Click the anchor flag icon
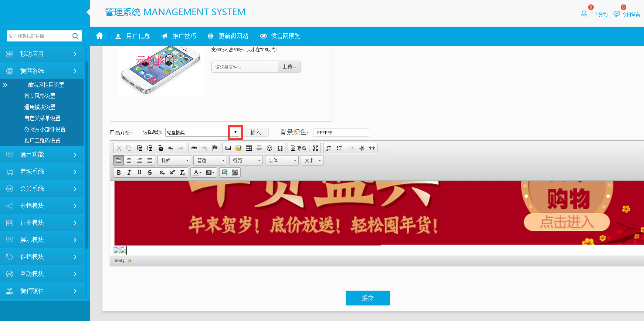This screenshot has width=644, height=321. pos(215,148)
